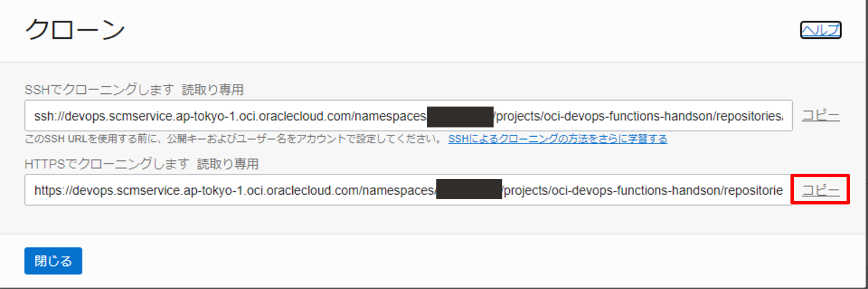The image size is (868, 289).
Task: Open the ヘルプ help link
Action: tap(820, 30)
